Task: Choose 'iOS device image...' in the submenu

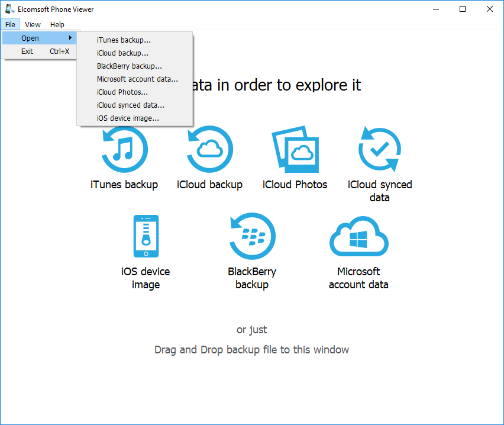Action: (135, 118)
